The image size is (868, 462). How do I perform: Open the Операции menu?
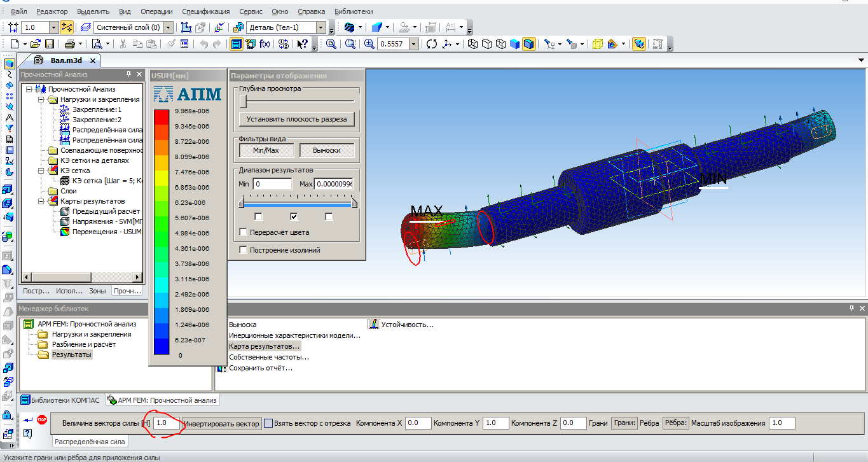click(158, 11)
